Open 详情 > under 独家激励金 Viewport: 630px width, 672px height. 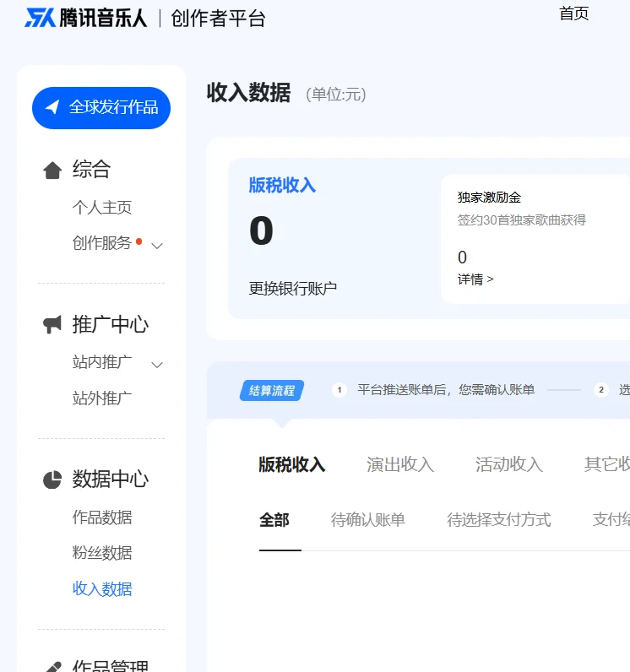[x=475, y=279]
